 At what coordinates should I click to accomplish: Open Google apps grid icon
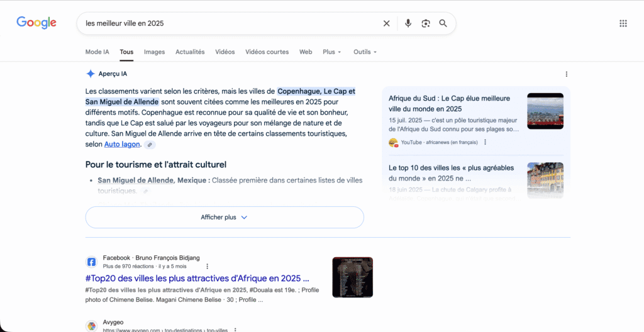623,23
